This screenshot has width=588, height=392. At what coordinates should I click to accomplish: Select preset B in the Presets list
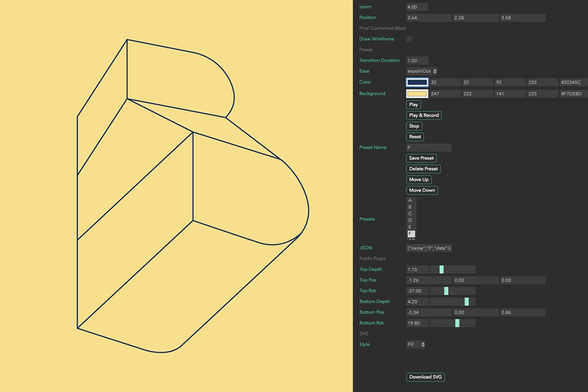410,207
